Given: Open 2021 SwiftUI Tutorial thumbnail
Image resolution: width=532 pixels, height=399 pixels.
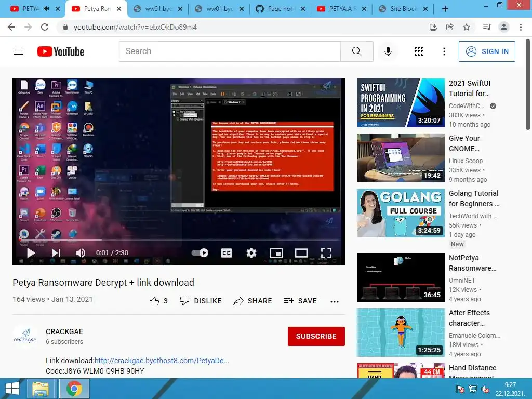Looking at the screenshot, I should tap(401, 103).
